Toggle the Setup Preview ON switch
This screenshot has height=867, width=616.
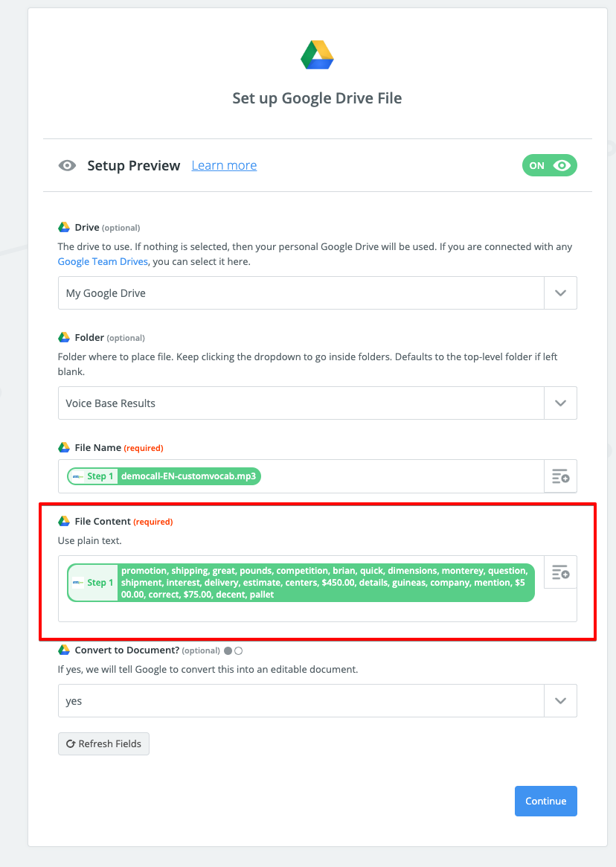click(549, 166)
